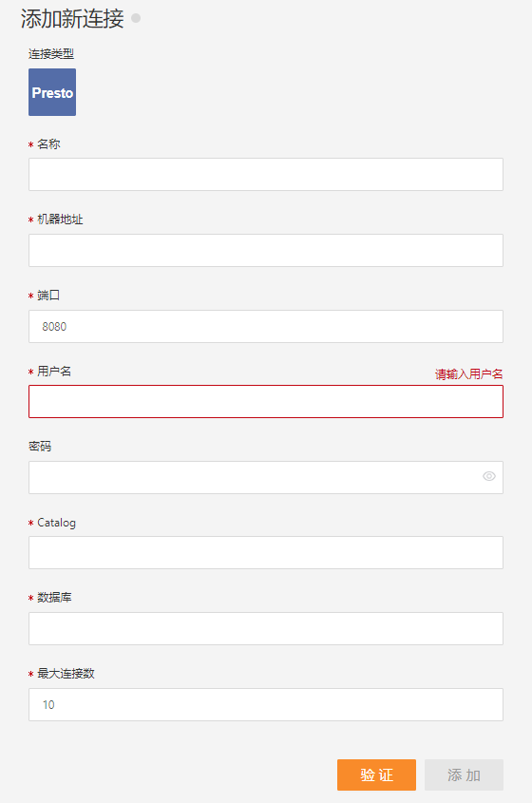Click the 最大连接数 field label
This screenshot has height=803, width=532.
click(x=66, y=674)
